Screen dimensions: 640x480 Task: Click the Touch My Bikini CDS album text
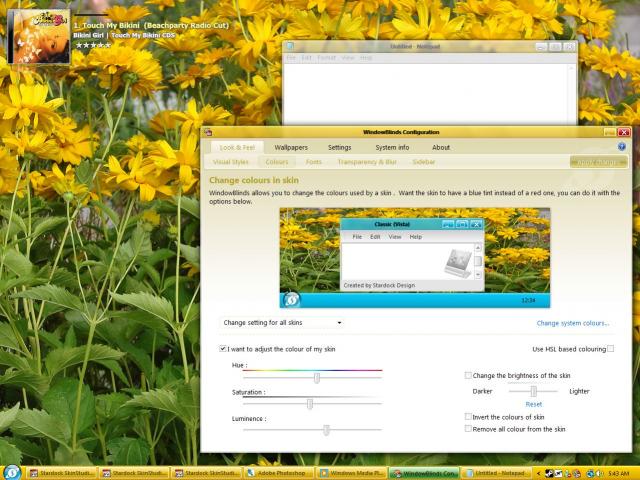[x=143, y=35]
